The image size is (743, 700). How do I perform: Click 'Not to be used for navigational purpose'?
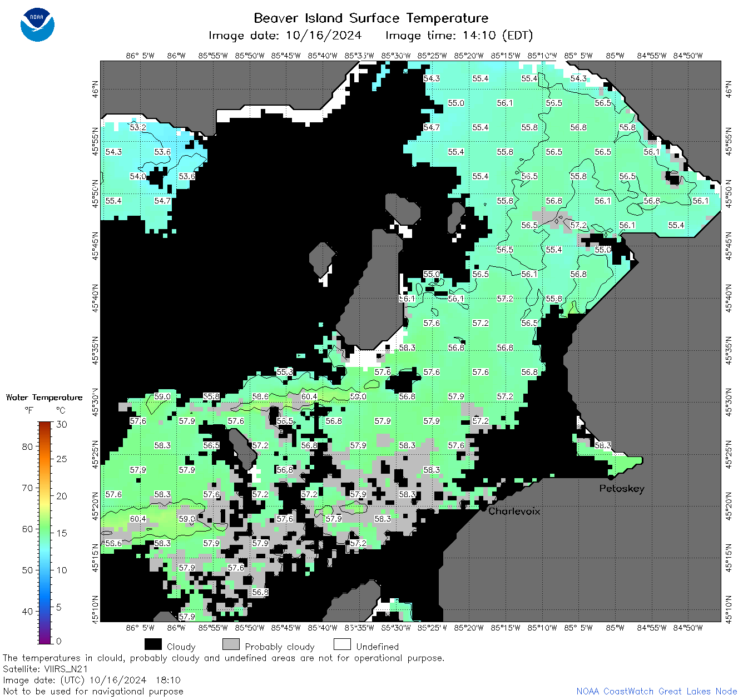pos(93,691)
